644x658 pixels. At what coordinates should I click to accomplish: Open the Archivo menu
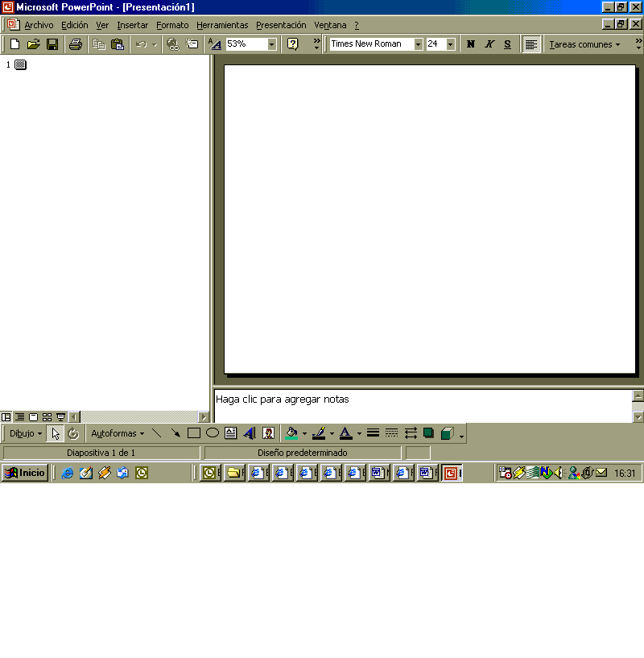point(39,25)
